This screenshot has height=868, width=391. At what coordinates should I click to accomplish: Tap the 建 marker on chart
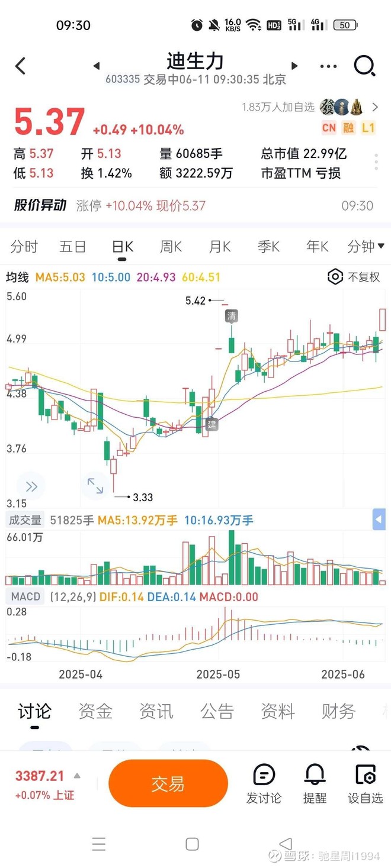coord(212,424)
